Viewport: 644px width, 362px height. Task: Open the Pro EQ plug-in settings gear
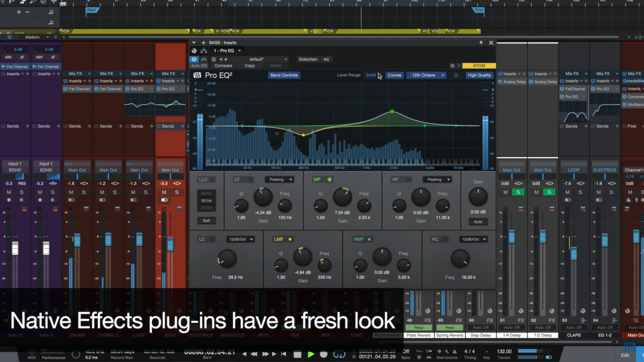(452, 66)
